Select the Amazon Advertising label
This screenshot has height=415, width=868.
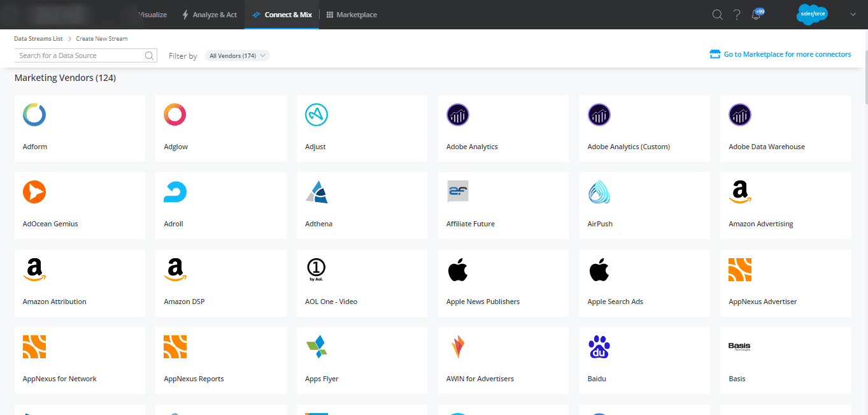click(761, 224)
